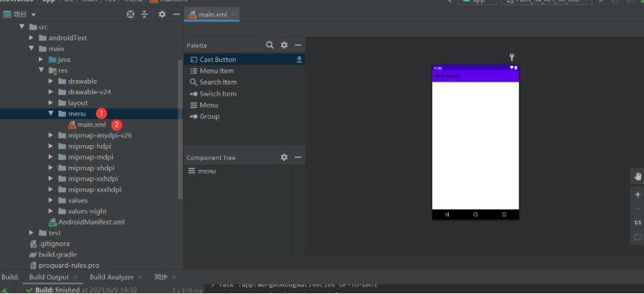
Task: Reset zoom to 1:1 scale
Action: pos(637,223)
